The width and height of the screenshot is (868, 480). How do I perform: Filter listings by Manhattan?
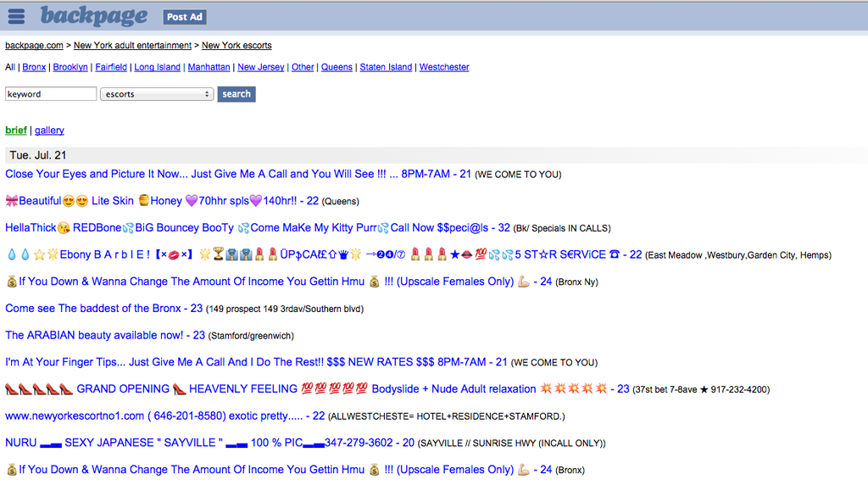click(x=209, y=67)
